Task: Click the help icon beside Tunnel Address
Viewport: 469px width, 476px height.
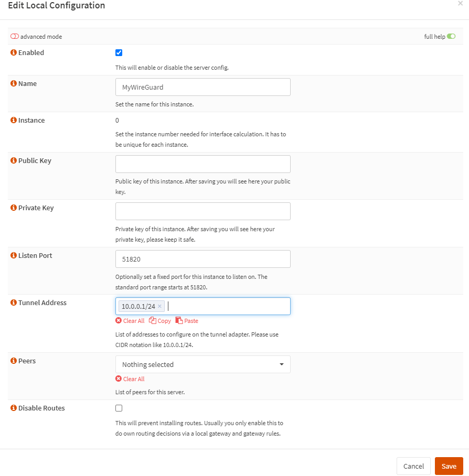Action: (14, 302)
